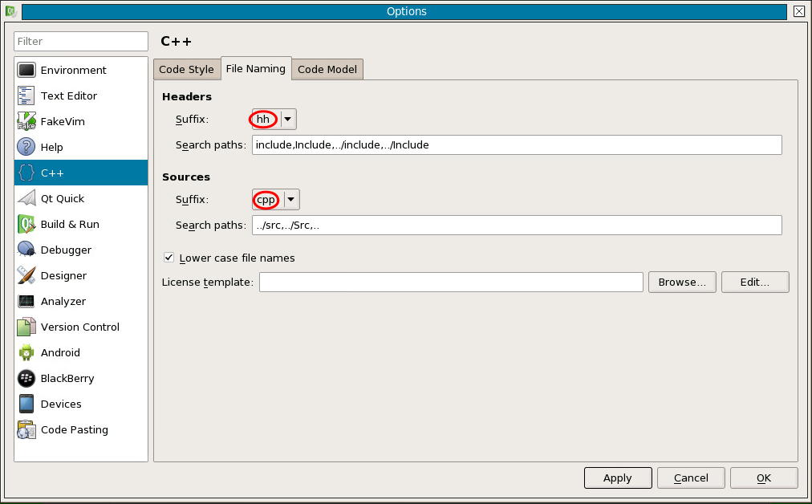Viewport: 812px width, 504px height.
Task: Expand the Headers suffix dropdown arrow
Action: [x=288, y=119]
